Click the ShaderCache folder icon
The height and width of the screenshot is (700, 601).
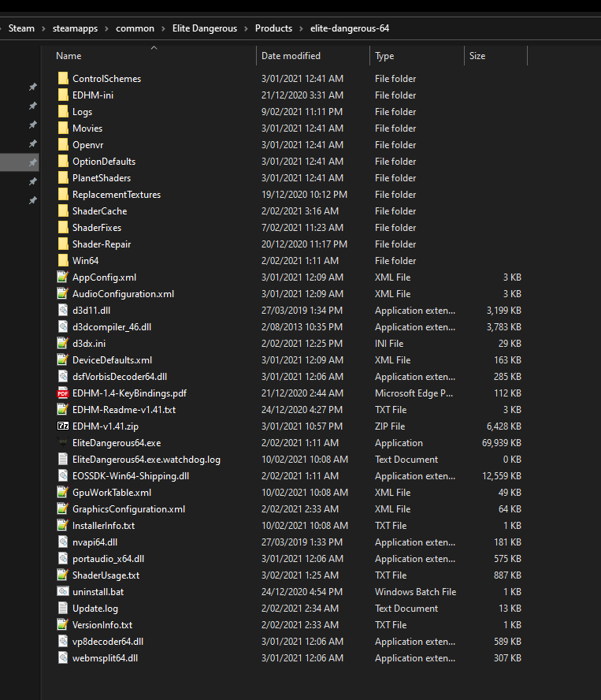[63, 210]
